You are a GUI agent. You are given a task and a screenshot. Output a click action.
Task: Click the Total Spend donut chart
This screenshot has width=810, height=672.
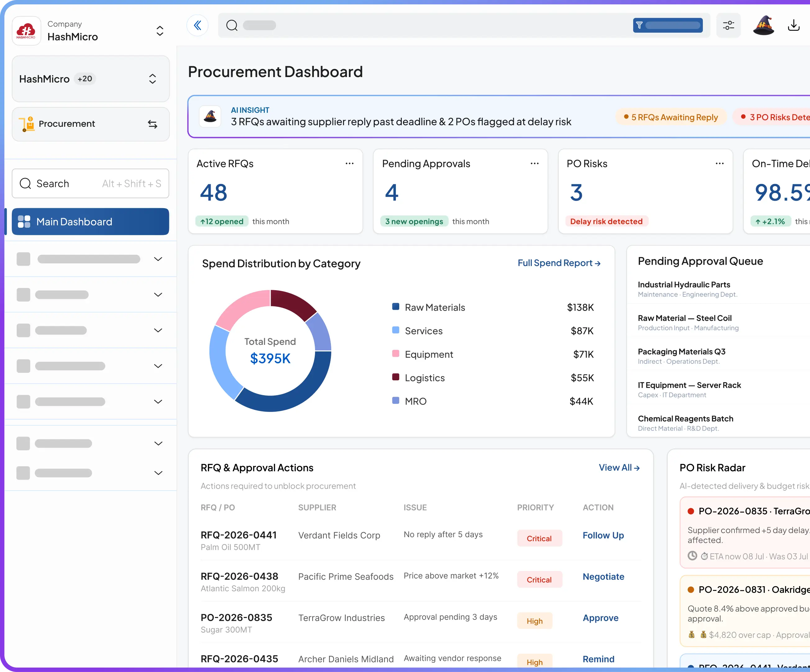(x=270, y=351)
